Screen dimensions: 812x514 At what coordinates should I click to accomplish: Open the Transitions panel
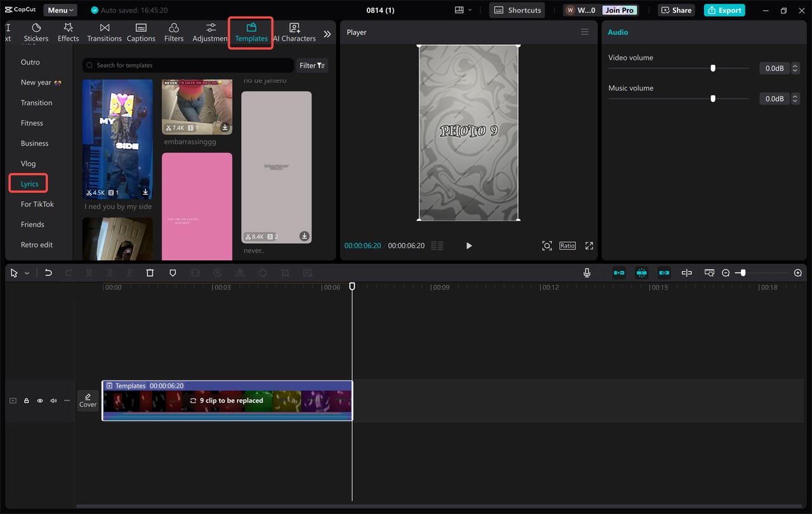pyautogui.click(x=105, y=32)
